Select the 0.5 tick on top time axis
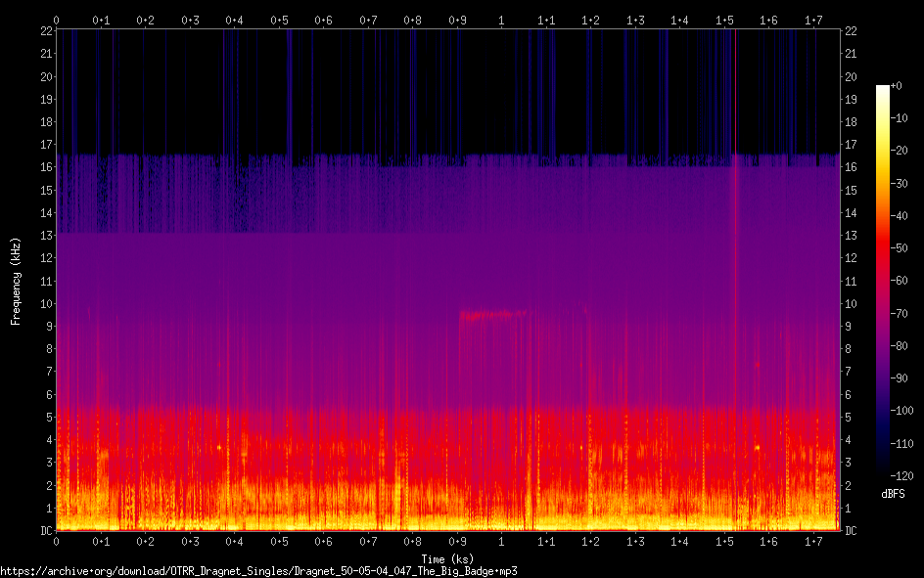The image size is (924, 578). click(x=279, y=20)
